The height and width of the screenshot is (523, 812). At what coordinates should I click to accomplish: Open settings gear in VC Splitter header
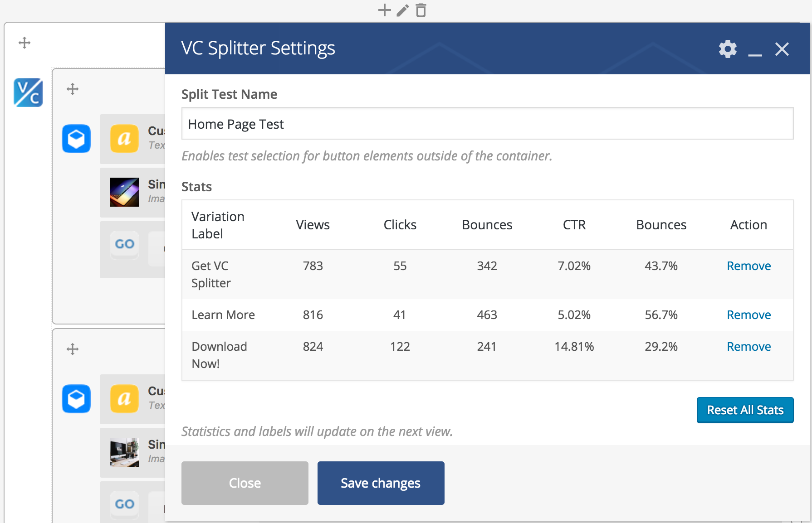pos(728,49)
